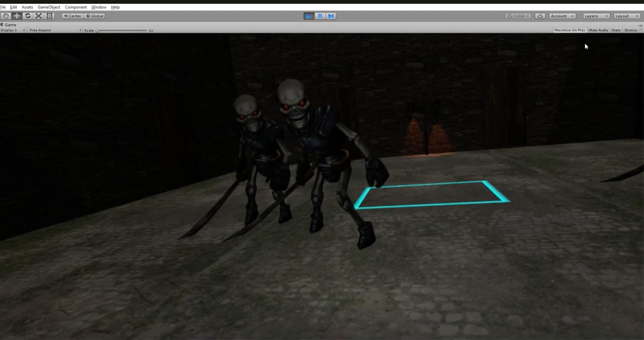Open the Layers dropdown
Viewport: 644px width, 340px height.
[x=596, y=16]
